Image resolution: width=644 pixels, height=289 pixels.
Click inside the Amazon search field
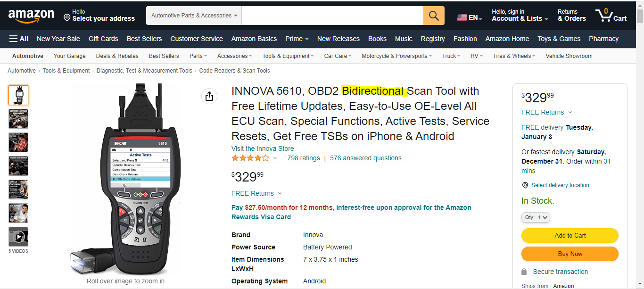click(x=332, y=16)
